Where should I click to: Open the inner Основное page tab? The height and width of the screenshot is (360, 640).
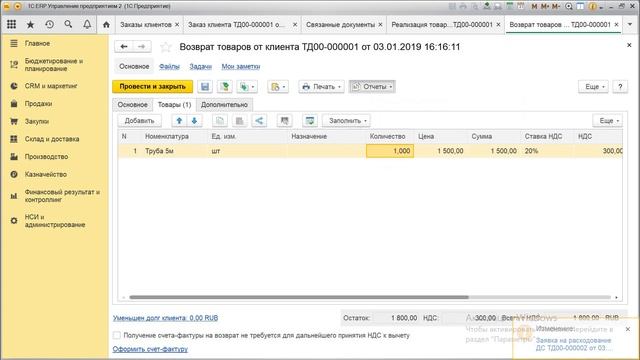pyautogui.click(x=132, y=104)
